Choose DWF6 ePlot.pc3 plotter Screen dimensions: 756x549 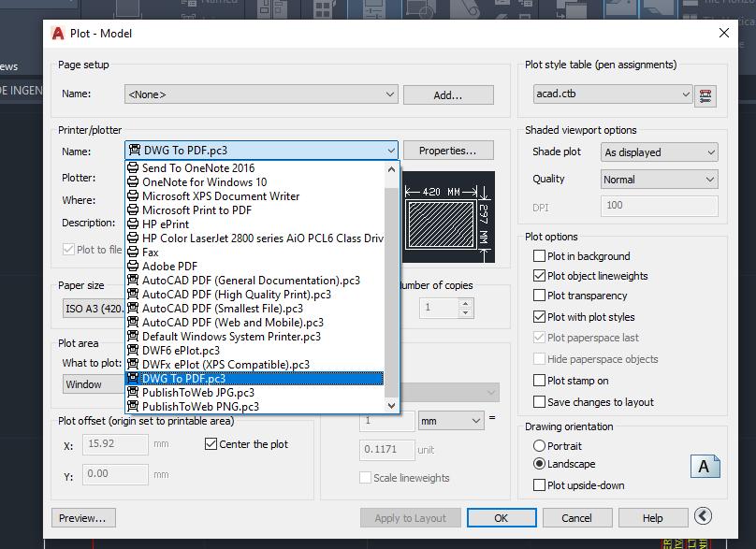tap(254, 350)
